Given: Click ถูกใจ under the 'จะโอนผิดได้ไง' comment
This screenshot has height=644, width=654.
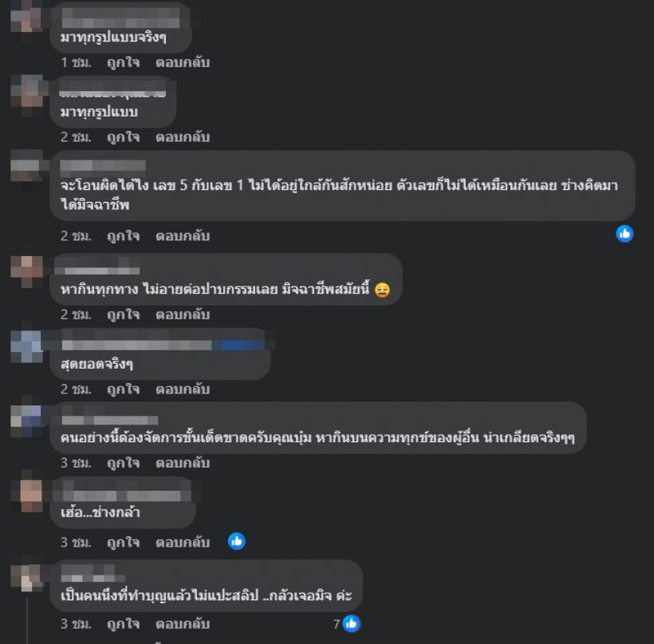Looking at the screenshot, I should point(123,236).
